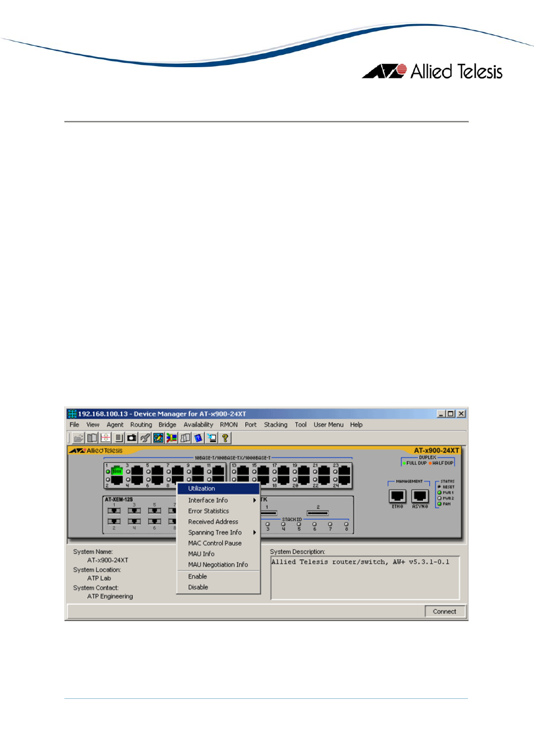Screen dimensions: 534x756
Task: Open the Bridge menu
Action: click(167, 425)
